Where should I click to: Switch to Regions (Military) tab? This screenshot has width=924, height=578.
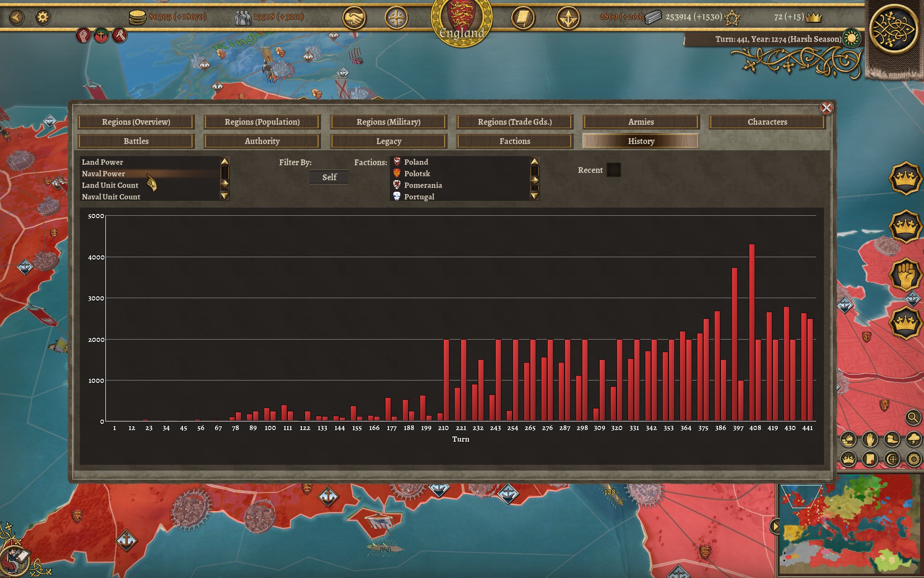point(388,122)
